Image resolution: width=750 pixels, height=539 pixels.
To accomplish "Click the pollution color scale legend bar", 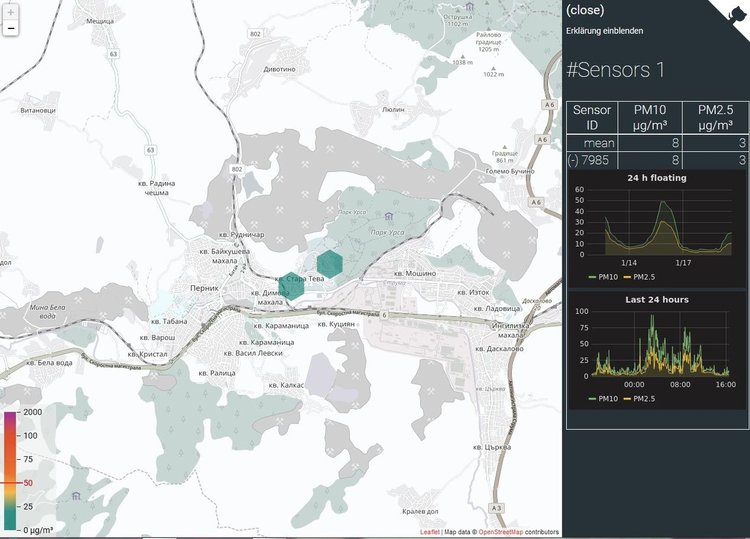I will click(9, 470).
